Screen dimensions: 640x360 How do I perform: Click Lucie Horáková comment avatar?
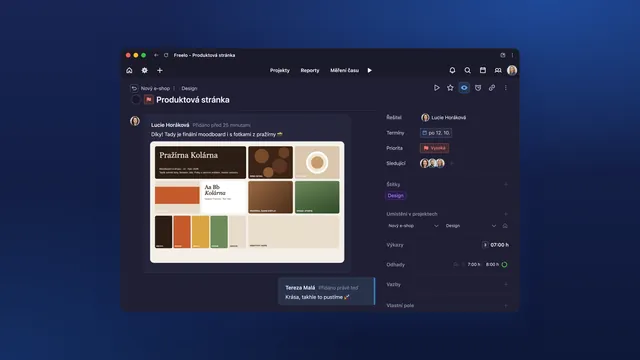pyautogui.click(x=135, y=121)
